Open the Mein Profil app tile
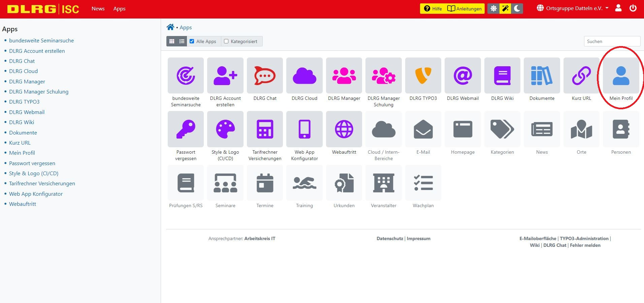This screenshot has height=303, width=644. click(x=621, y=75)
